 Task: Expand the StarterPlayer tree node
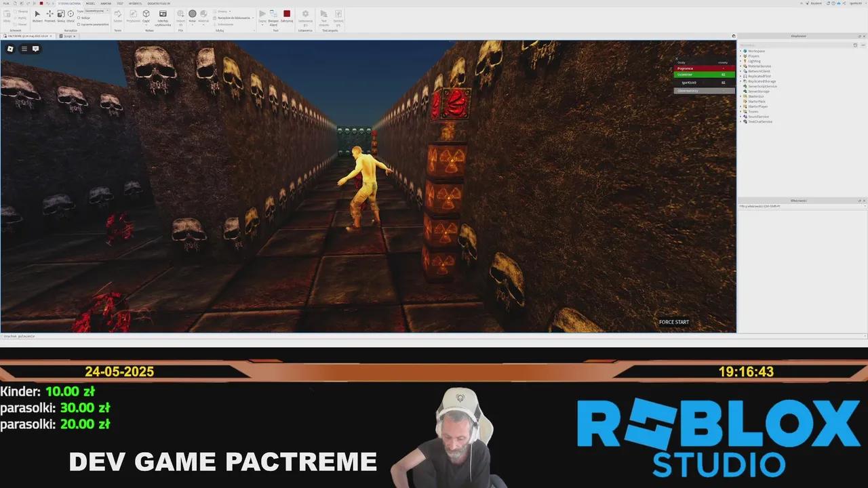coord(741,106)
